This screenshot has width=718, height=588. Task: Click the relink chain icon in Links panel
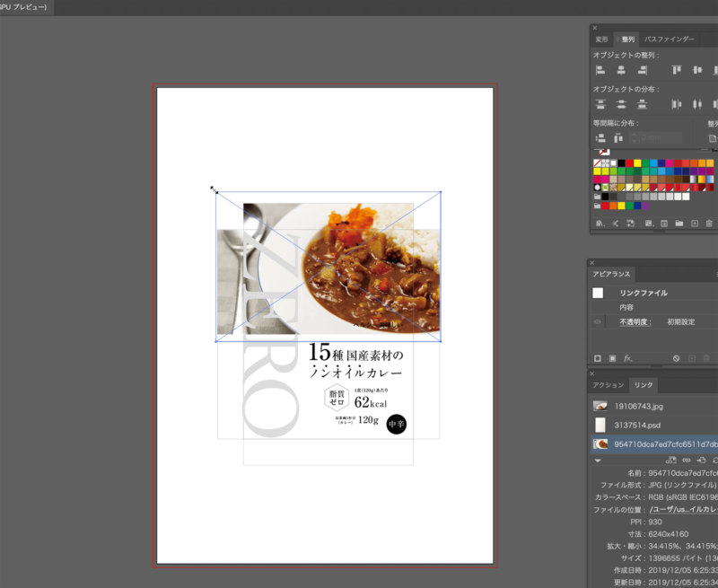(687, 460)
